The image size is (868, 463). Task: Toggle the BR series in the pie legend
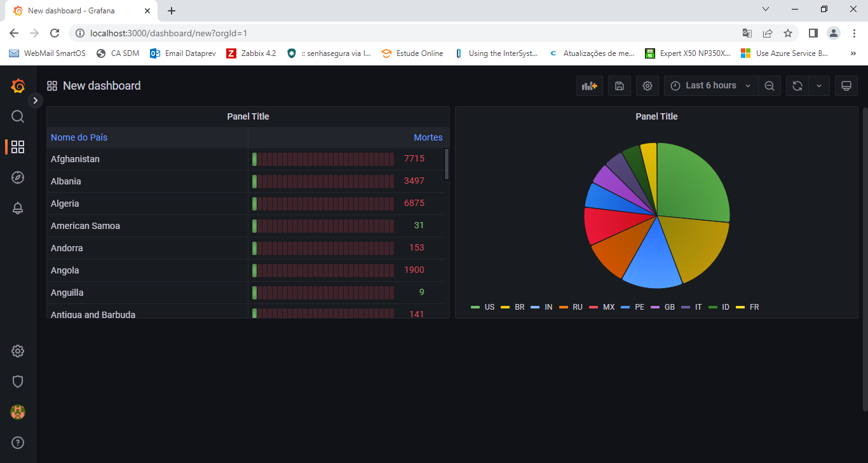(x=519, y=307)
